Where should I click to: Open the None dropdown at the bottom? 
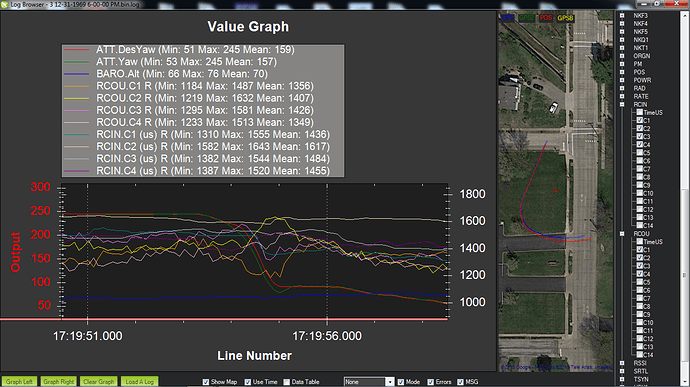click(x=369, y=382)
